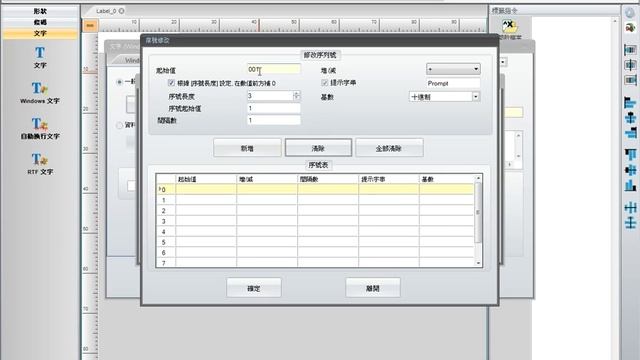The image size is (640, 360).
Task: Align objects to bottom edge icon
Action: (630, 185)
